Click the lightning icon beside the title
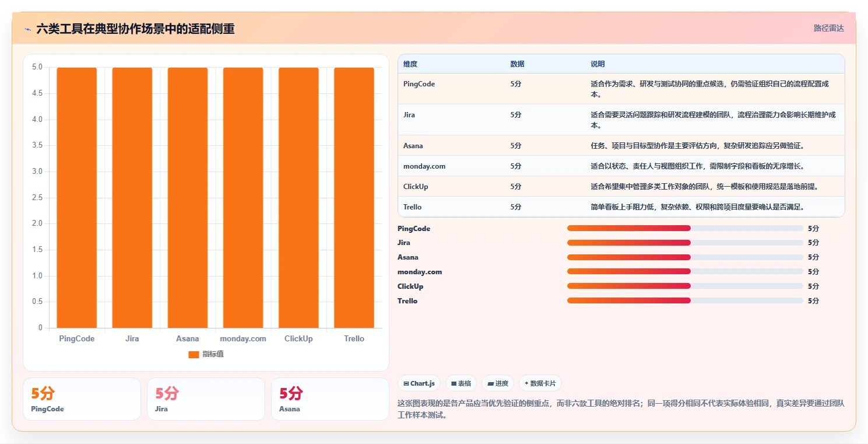Image resolution: width=868 pixels, height=444 pixels. [27, 29]
